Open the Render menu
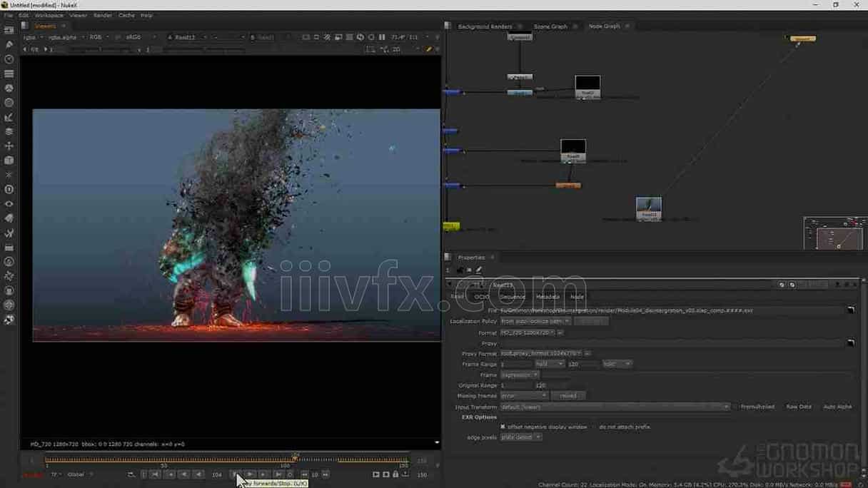Image resolution: width=868 pixels, height=488 pixels. pyautogui.click(x=103, y=15)
